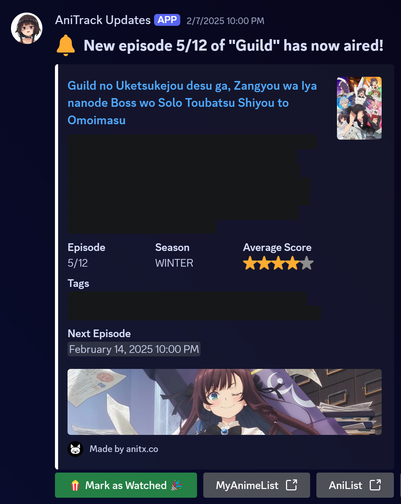Open the Guild no Uketsukejou title link

(192, 103)
